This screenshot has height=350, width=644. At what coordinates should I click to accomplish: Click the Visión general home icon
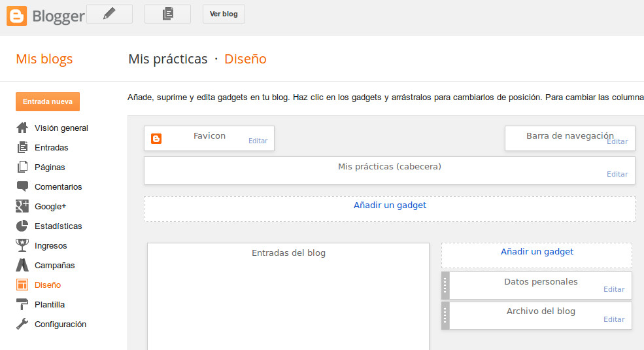(22, 128)
